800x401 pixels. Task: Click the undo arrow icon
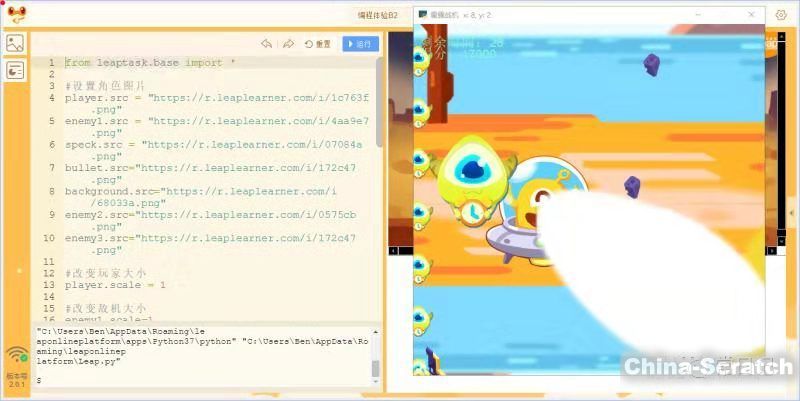266,44
